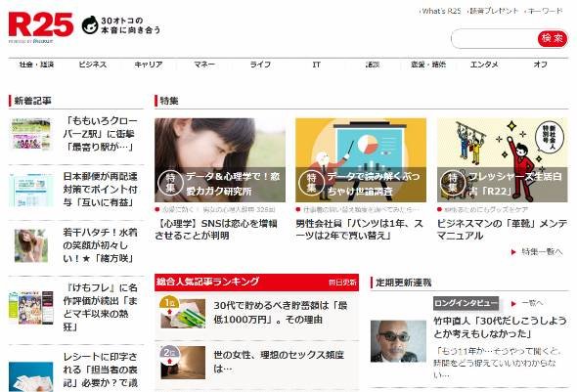Click the rank 1 badge thumbnail

(183, 313)
